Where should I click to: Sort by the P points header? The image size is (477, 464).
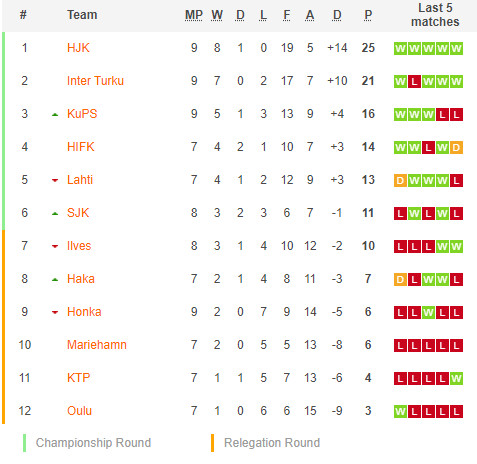[368, 15]
